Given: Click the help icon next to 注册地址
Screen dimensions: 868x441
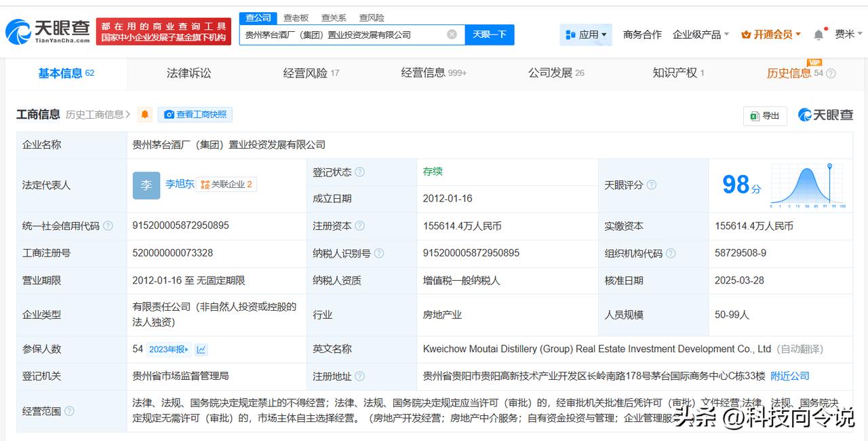Looking at the screenshot, I should coord(360,376).
